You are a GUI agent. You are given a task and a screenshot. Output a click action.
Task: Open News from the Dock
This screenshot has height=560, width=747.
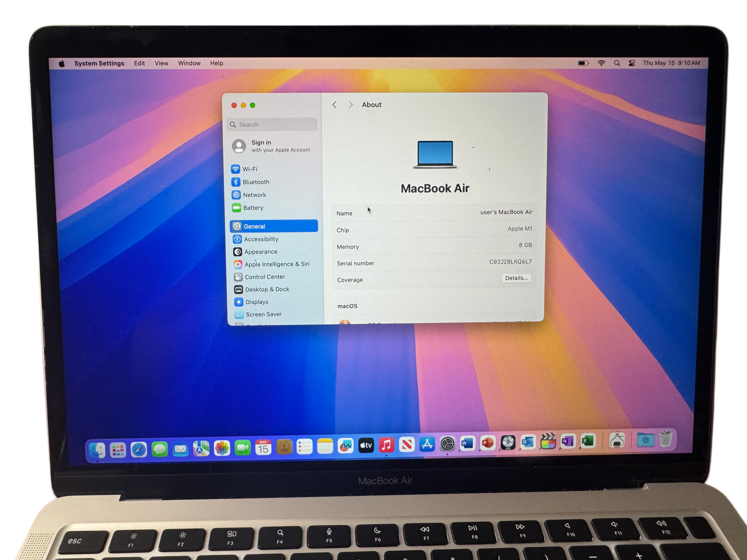click(407, 445)
